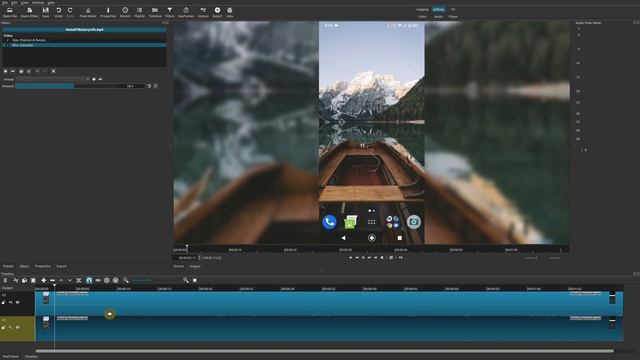The image size is (640, 360).
Task: Open the Peak Meter panel
Action: 88,12
